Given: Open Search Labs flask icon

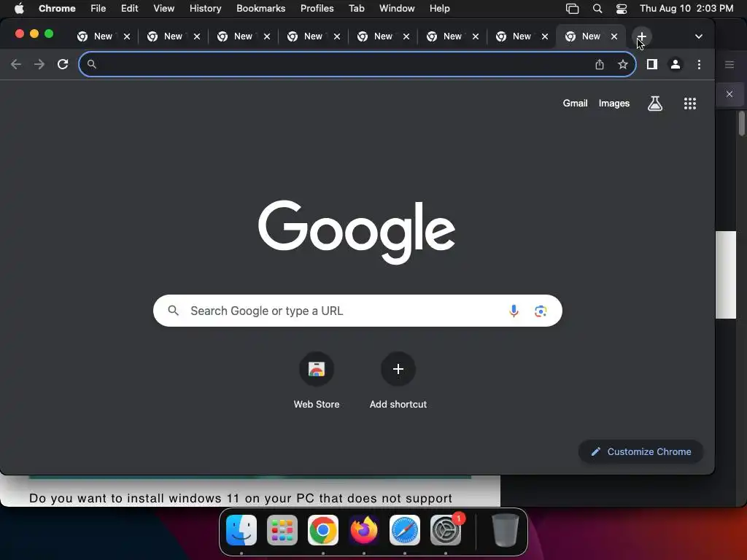Looking at the screenshot, I should (x=655, y=104).
